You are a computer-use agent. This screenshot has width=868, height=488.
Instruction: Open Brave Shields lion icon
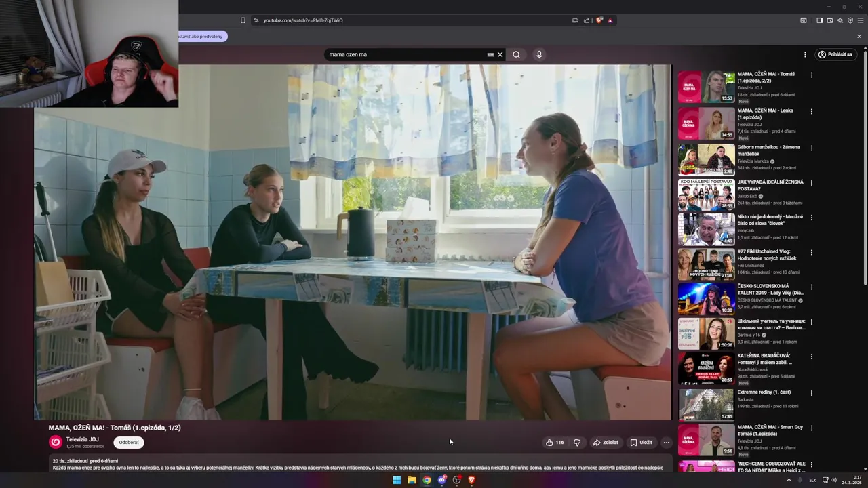(599, 20)
